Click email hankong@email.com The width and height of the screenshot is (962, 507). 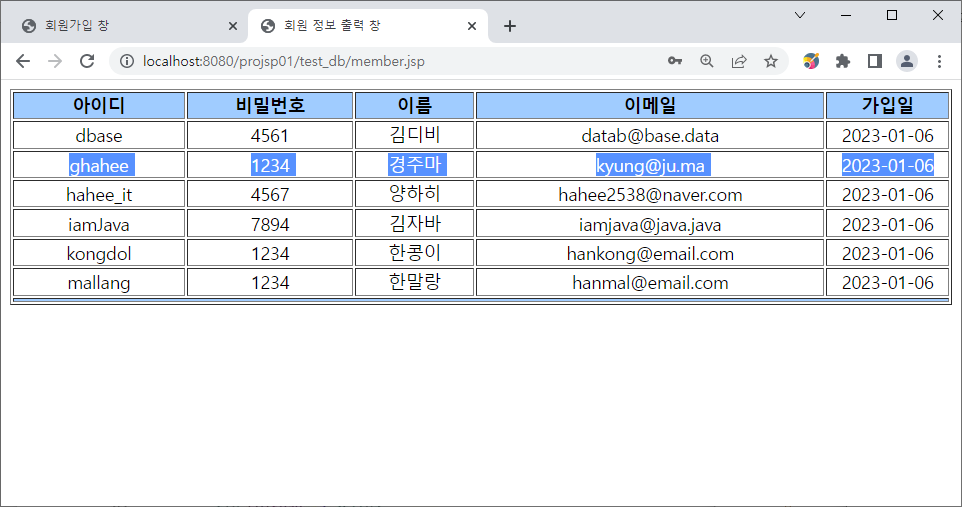point(650,254)
